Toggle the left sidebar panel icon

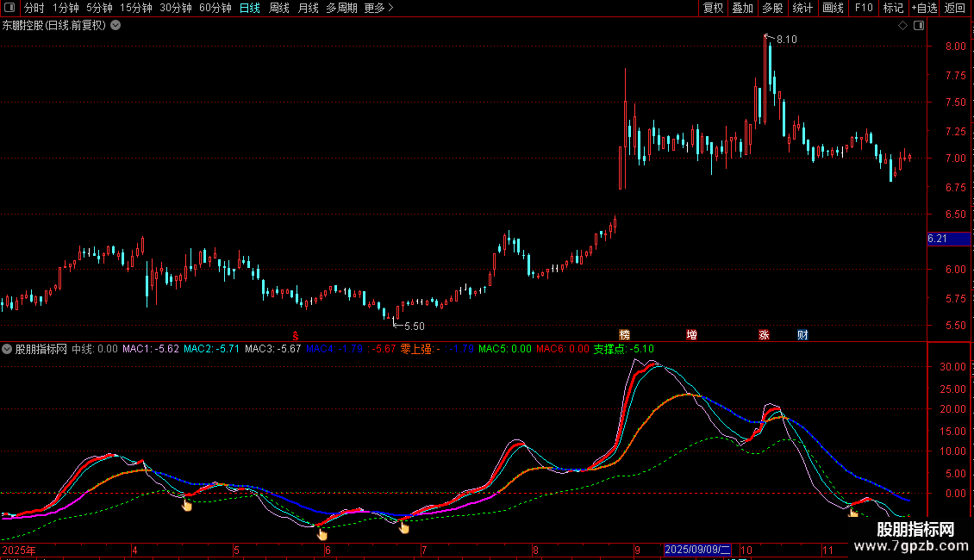(9, 8)
